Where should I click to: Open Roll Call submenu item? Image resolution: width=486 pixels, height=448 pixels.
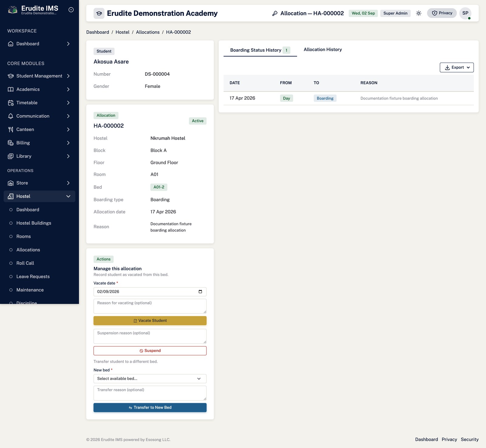tap(25, 263)
